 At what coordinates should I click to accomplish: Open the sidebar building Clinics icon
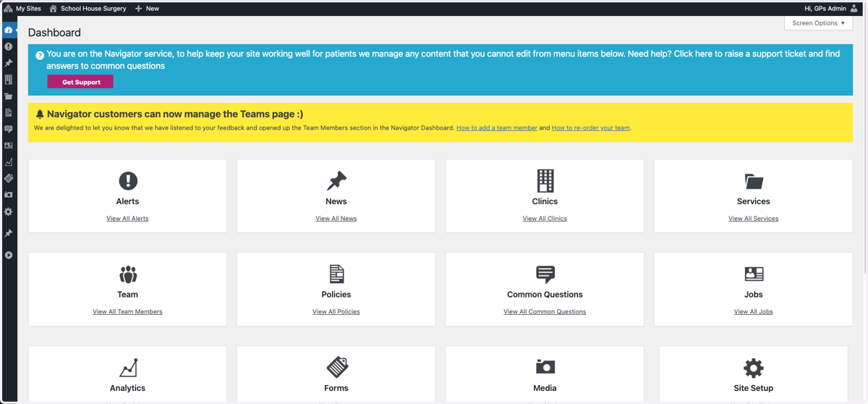(x=9, y=80)
